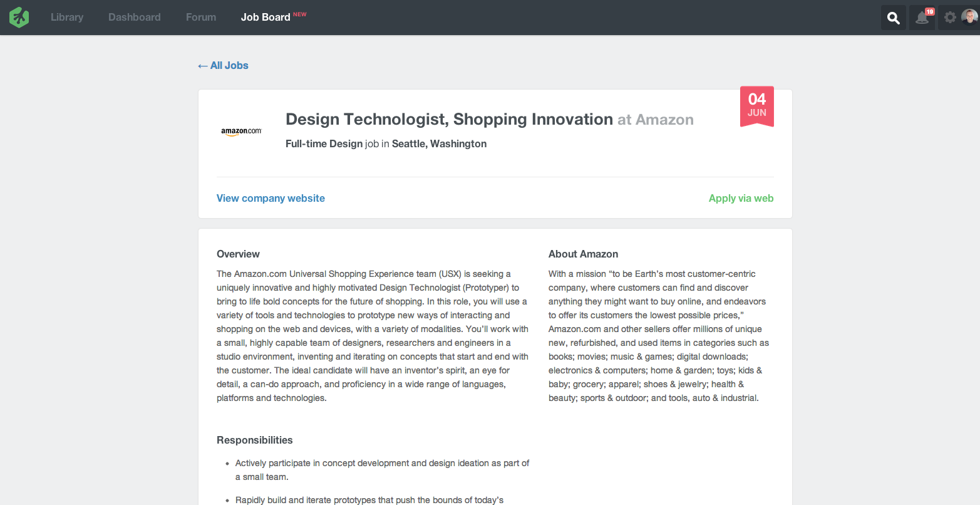Click the 'Actively participate in concept development' bullet
Image resolution: width=980 pixels, height=505 pixels.
coord(382,470)
